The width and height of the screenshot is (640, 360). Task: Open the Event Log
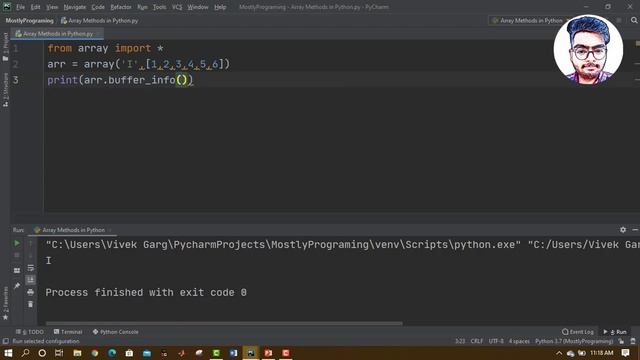[x=578, y=332]
